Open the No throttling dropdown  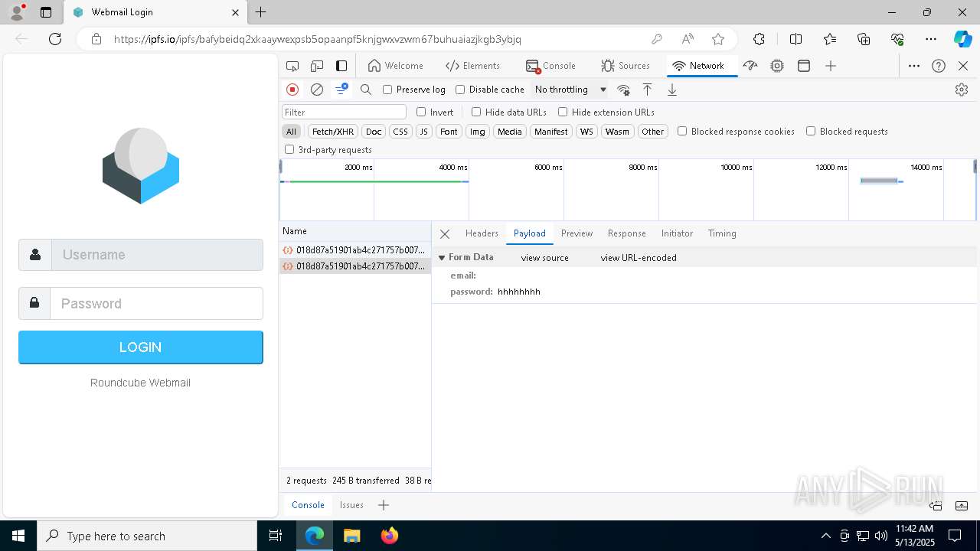(570, 90)
